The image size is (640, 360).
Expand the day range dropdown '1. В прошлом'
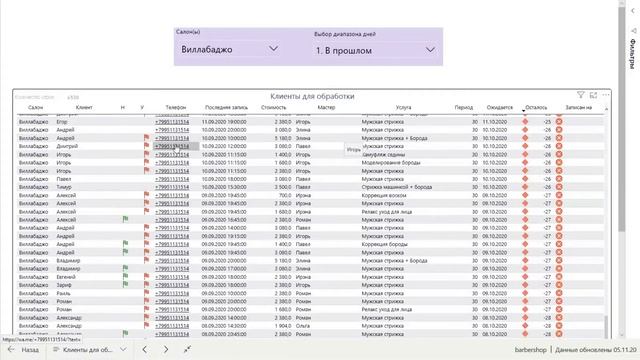(375, 50)
